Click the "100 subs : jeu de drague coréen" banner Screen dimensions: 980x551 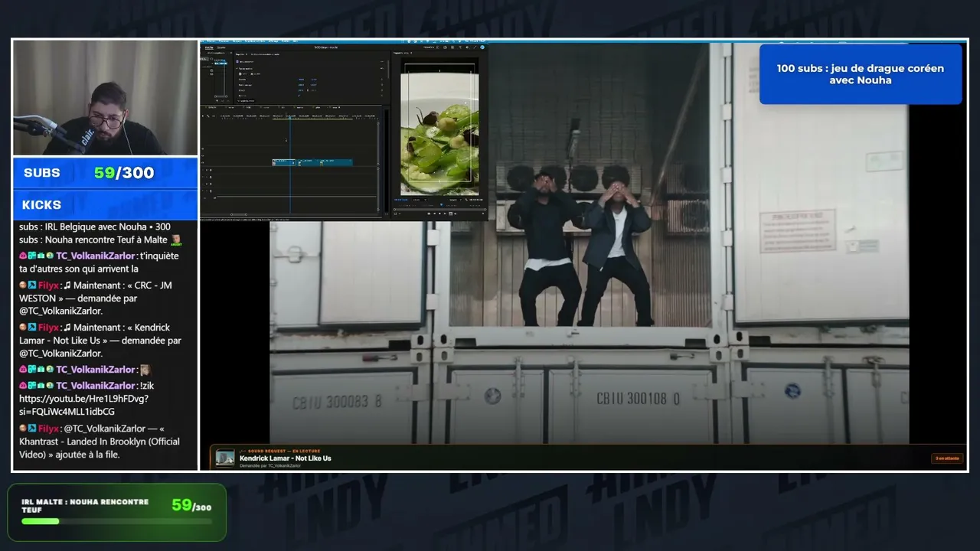861,74
